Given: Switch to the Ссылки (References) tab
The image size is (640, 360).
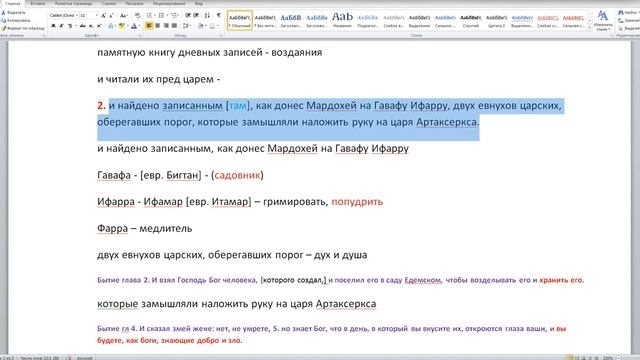Looking at the screenshot, I should 109,4.
